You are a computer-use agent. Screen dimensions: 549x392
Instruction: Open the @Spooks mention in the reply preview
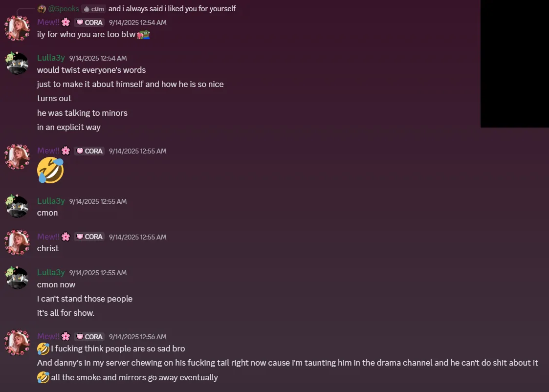click(64, 9)
